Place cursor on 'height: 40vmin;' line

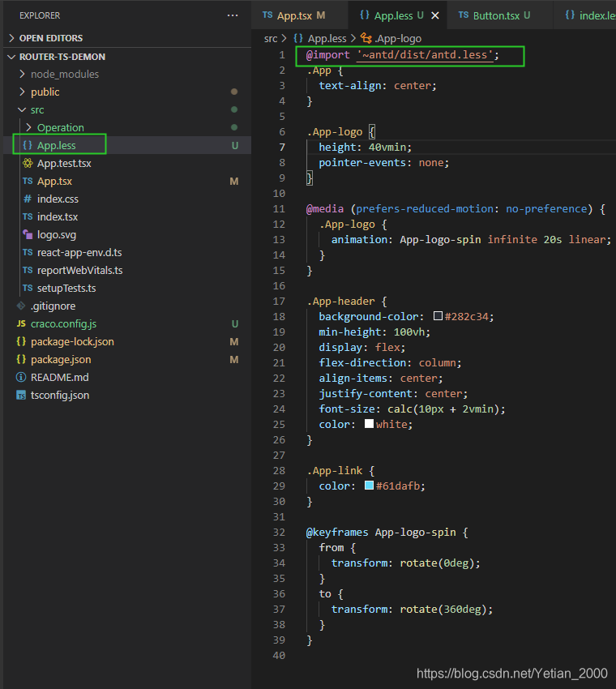click(x=366, y=148)
